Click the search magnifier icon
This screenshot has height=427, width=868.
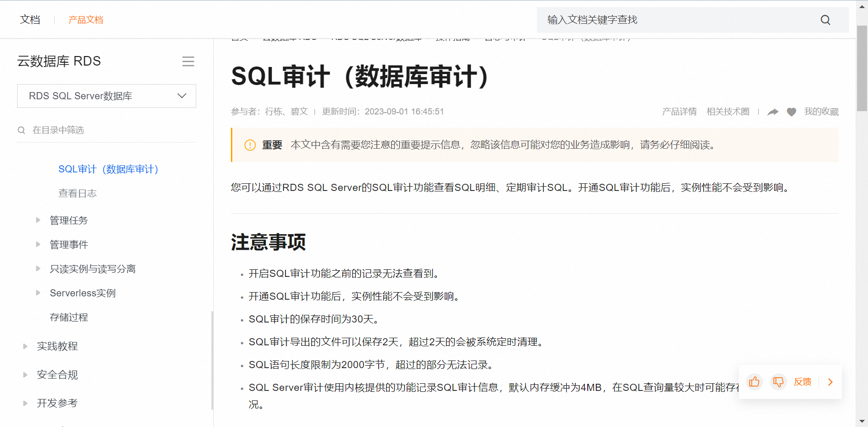click(825, 20)
